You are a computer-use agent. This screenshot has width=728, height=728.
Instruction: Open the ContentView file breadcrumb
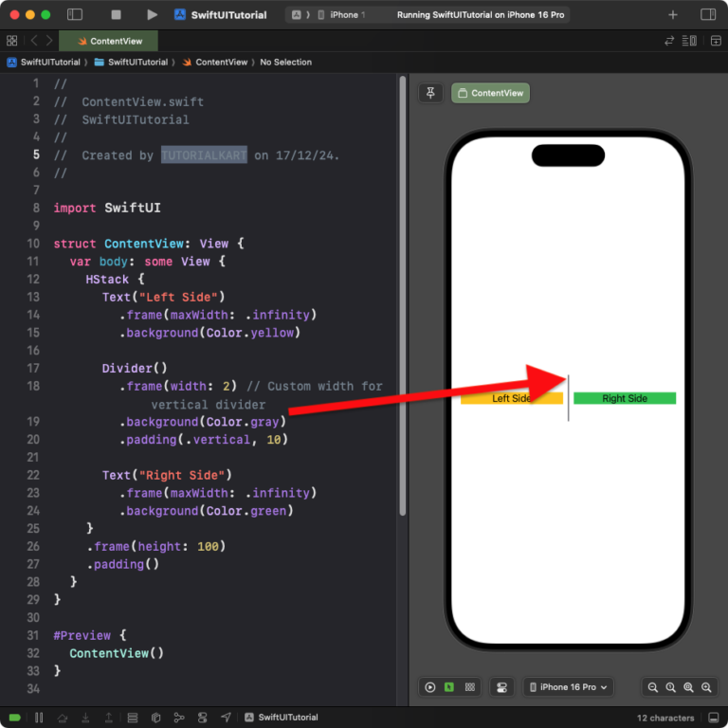pyautogui.click(x=215, y=63)
